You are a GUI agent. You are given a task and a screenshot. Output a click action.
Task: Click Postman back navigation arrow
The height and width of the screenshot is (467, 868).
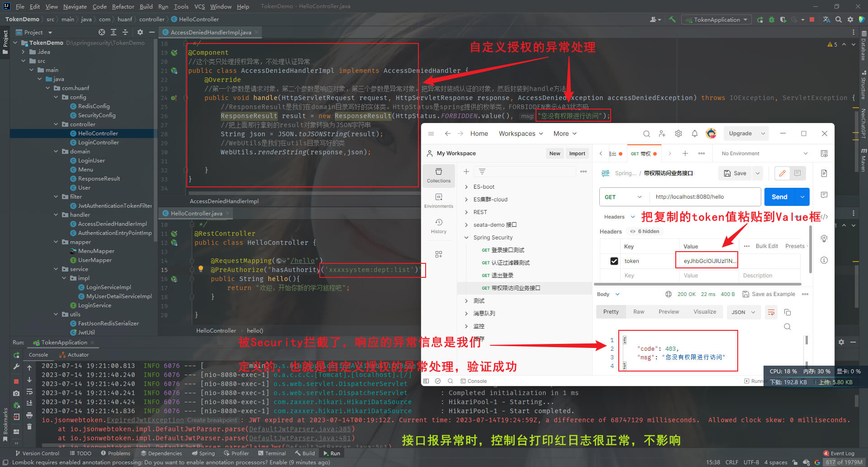point(447,133)
